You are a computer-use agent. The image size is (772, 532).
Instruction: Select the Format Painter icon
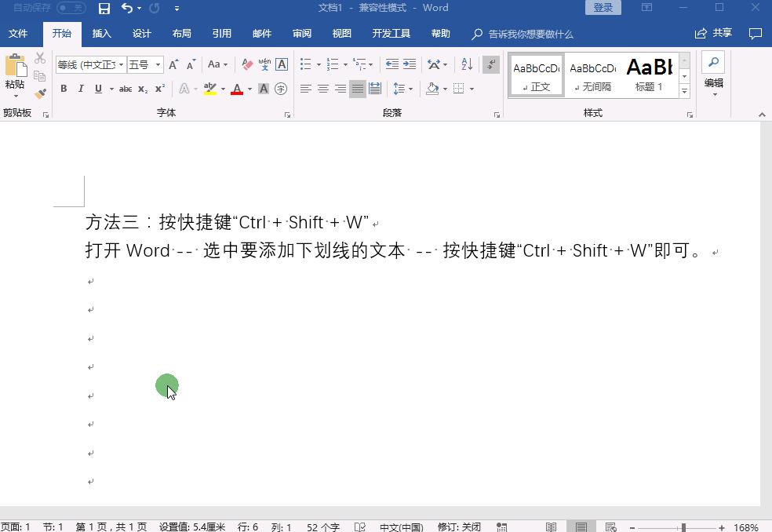point(41,92)
